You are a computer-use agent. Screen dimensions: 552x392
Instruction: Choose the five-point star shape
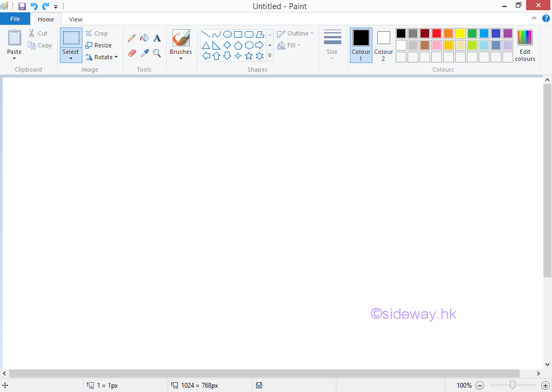coord(249,55)
